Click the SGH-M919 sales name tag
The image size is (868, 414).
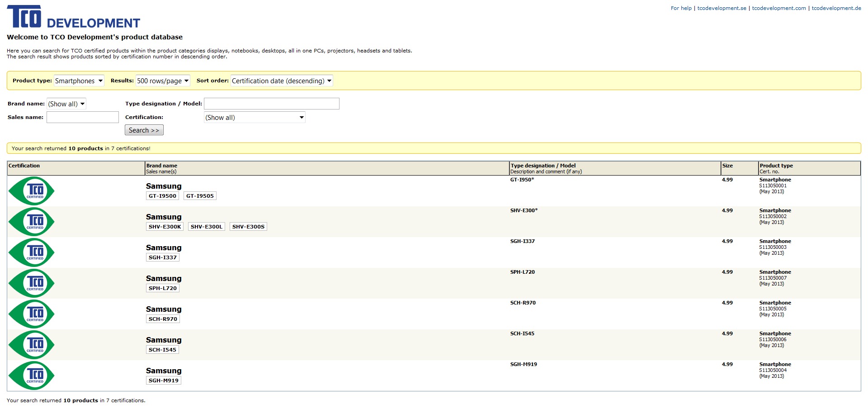(164, 381)
